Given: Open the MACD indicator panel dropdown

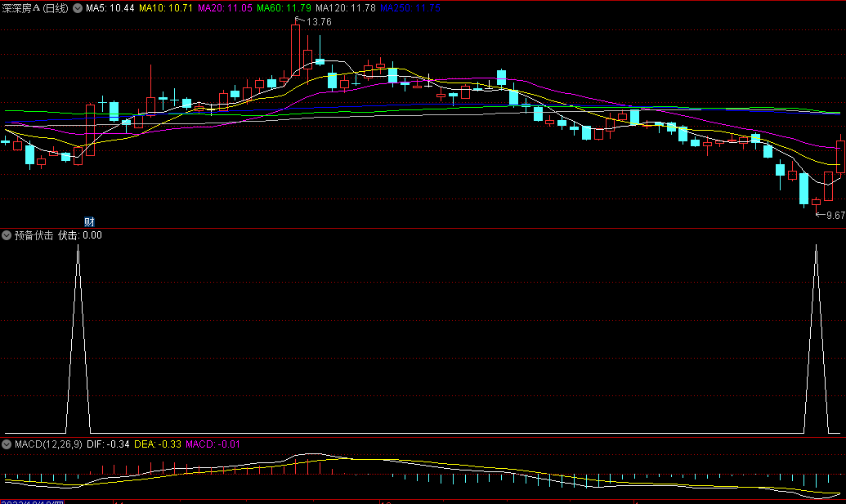Looking at the screenshot, I should [7, 444].
